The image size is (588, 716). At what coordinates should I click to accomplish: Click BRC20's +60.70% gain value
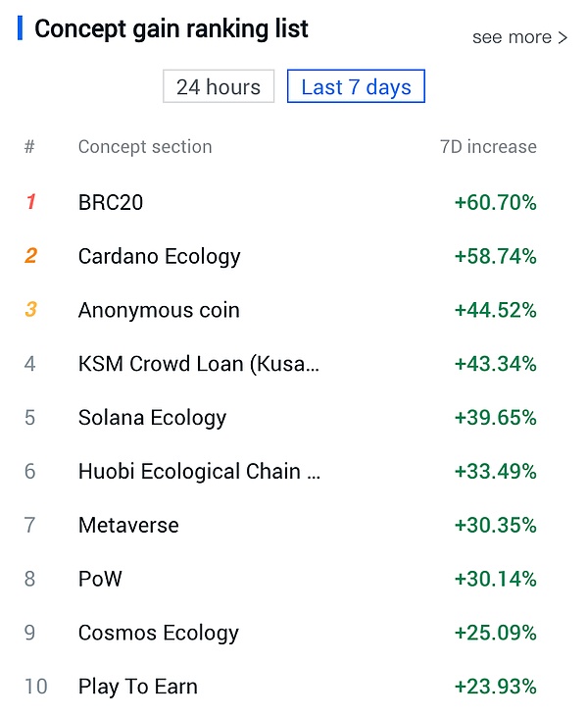tap(495, 203)
